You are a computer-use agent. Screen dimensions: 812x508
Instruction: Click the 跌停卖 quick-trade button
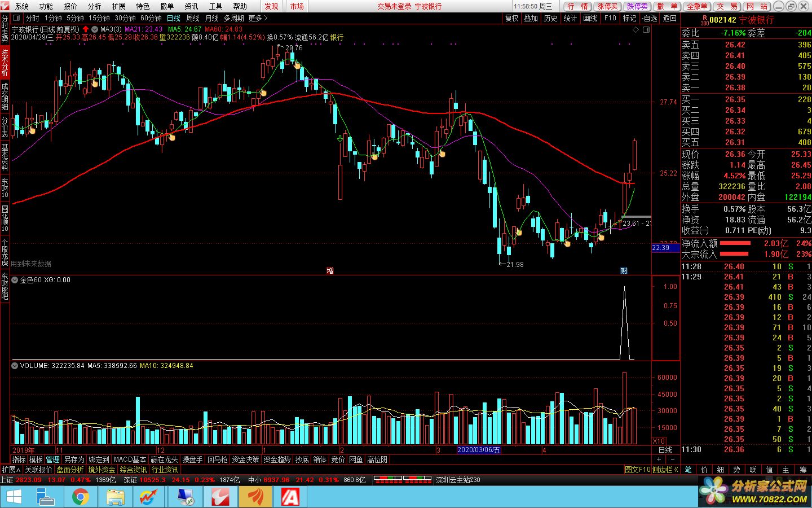(637, 6)
